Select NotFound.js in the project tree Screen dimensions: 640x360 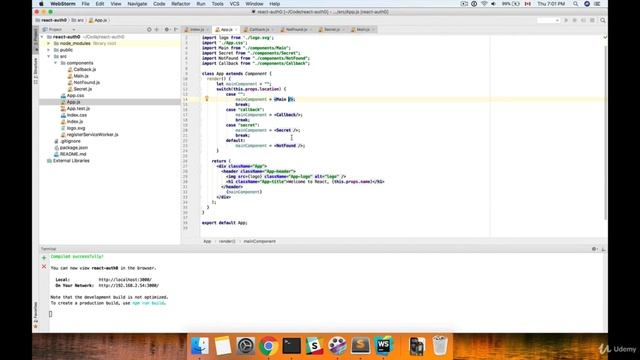[x=83, y=82]
